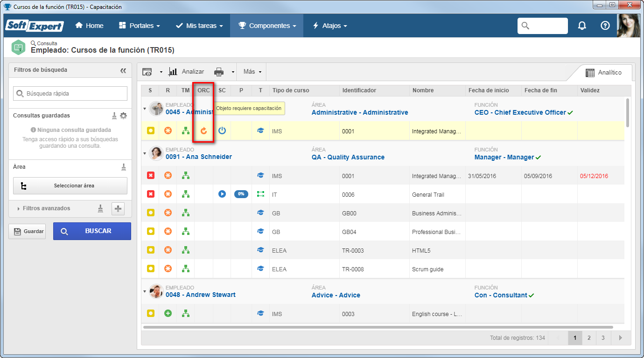
Task: Click the orange refresh icon in the ORC column
Action: [x=203, y=131]
